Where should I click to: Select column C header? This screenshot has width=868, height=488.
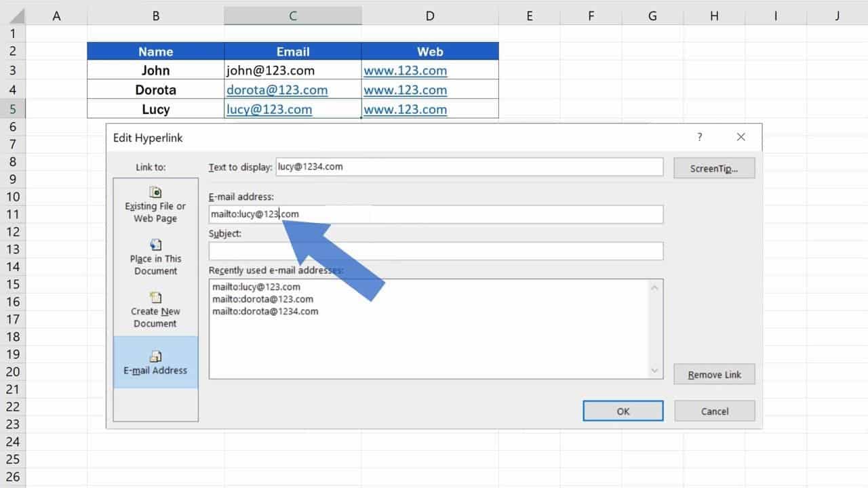pos(292,15)
